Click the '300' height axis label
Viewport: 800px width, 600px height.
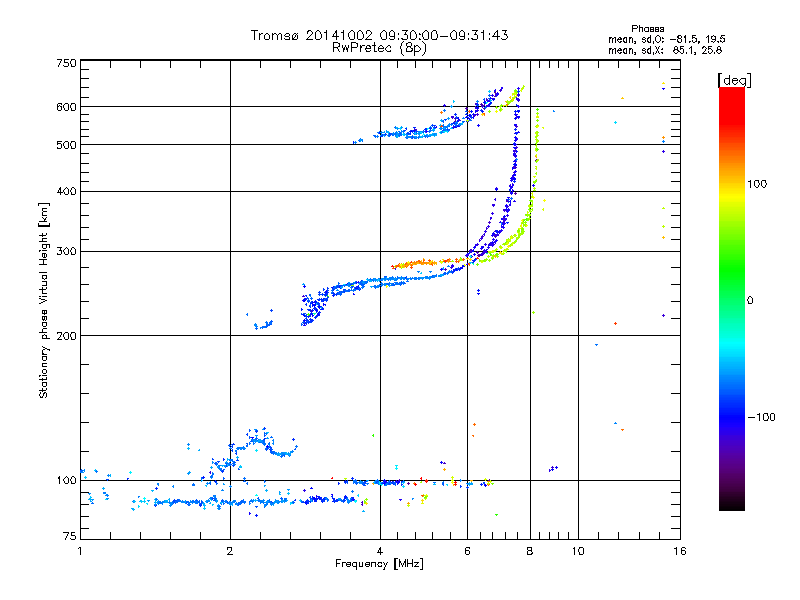pyautogui.click(x=66, y=251)
